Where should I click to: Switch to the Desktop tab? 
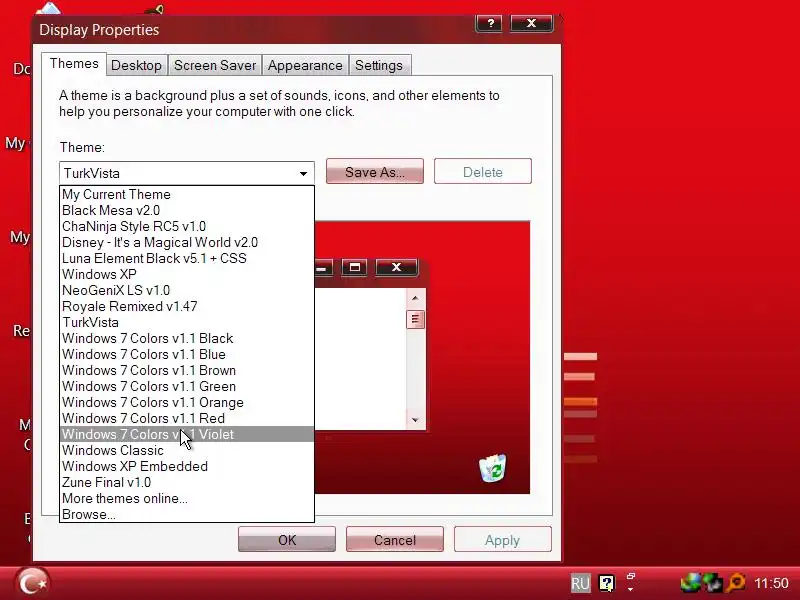pyautogui.click(x=137, y=65)
